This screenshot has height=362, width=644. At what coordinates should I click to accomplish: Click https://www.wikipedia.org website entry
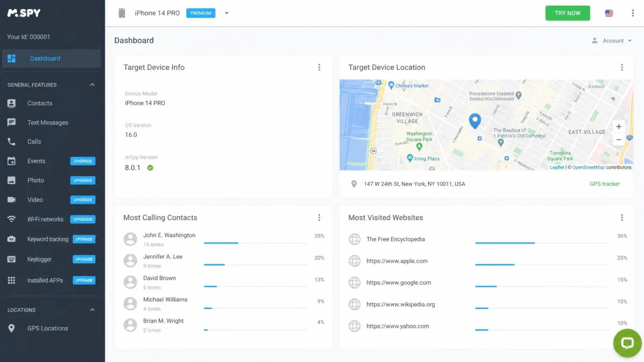pos(401,305)
